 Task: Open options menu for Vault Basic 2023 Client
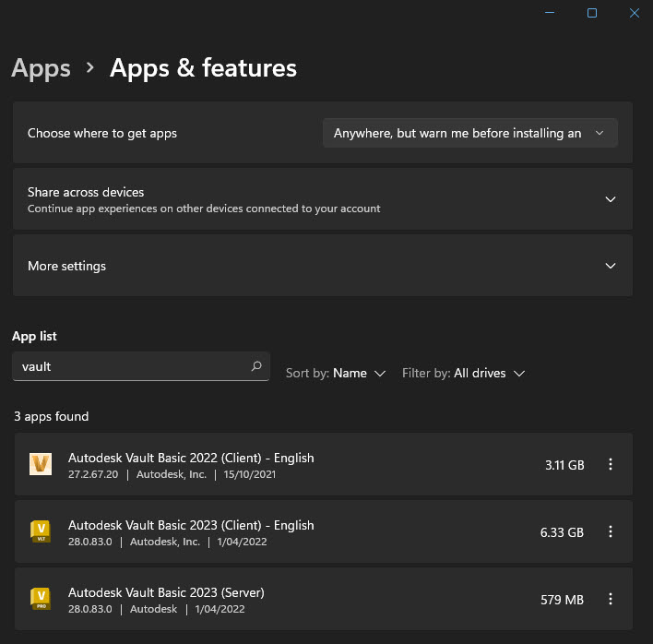tap(610, 531)
